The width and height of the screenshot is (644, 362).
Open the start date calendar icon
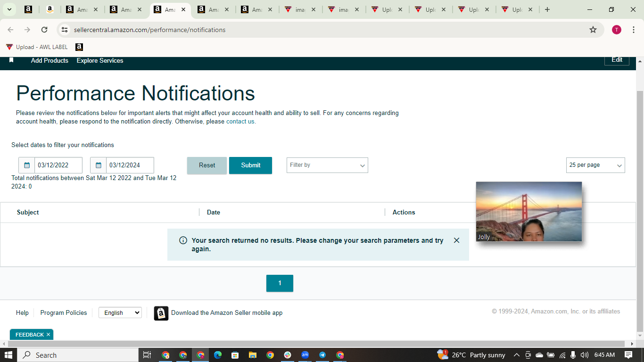pos(27,165)
